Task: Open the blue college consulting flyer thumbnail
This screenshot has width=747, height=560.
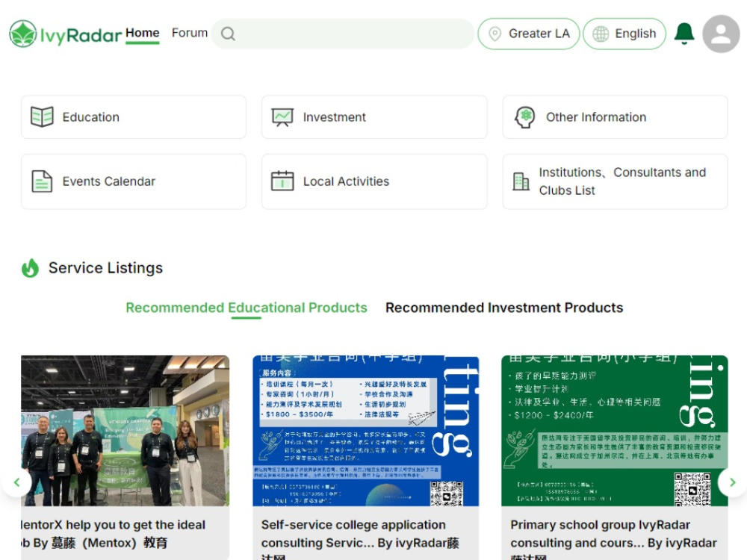Action: [365, 431]
